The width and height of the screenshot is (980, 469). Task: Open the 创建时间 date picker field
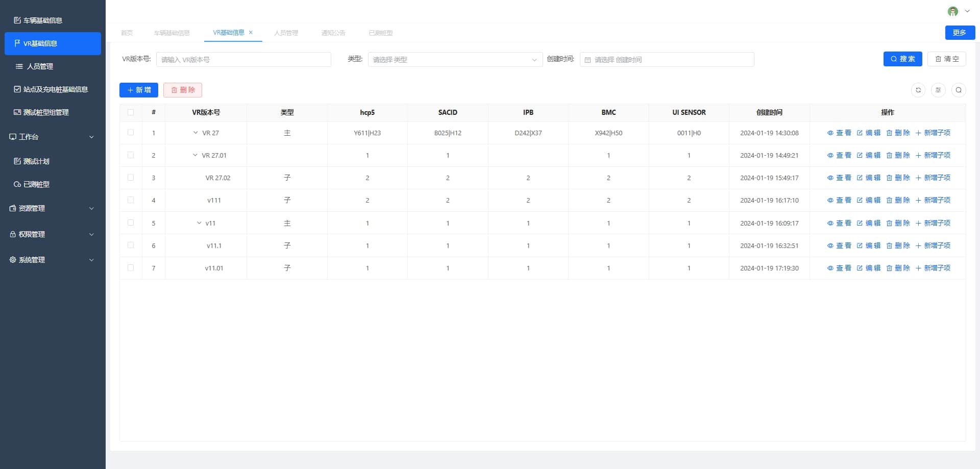tap(667, 60)
